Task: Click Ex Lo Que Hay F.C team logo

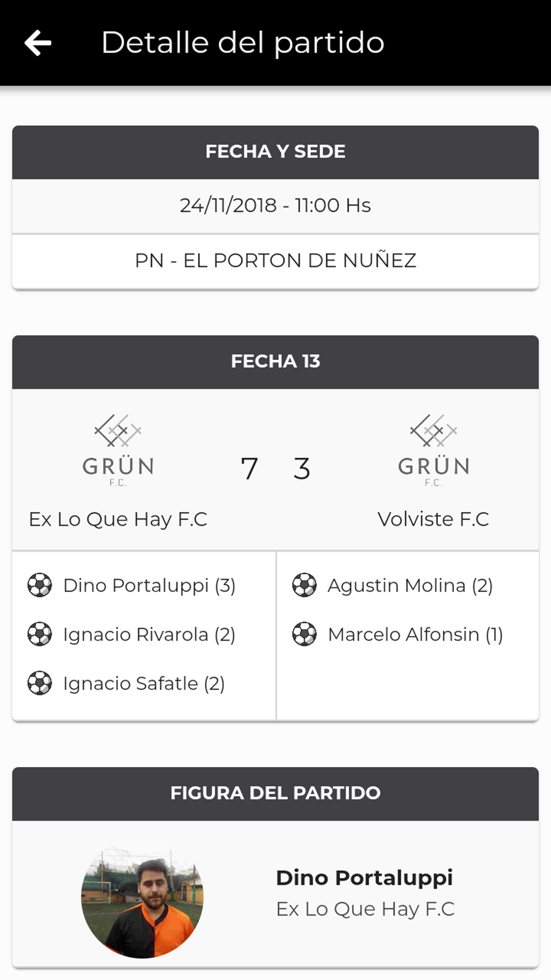Action: click(x=118, y=450)
